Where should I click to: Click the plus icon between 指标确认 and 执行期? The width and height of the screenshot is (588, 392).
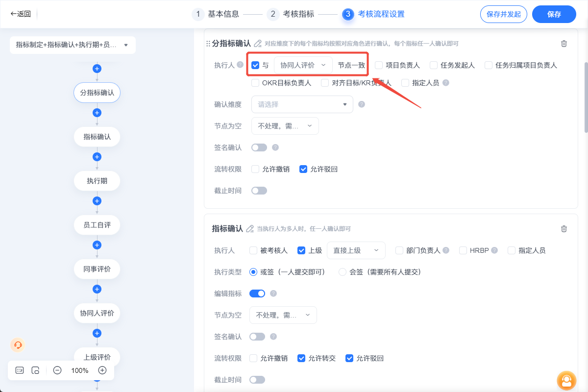[97, 157]
